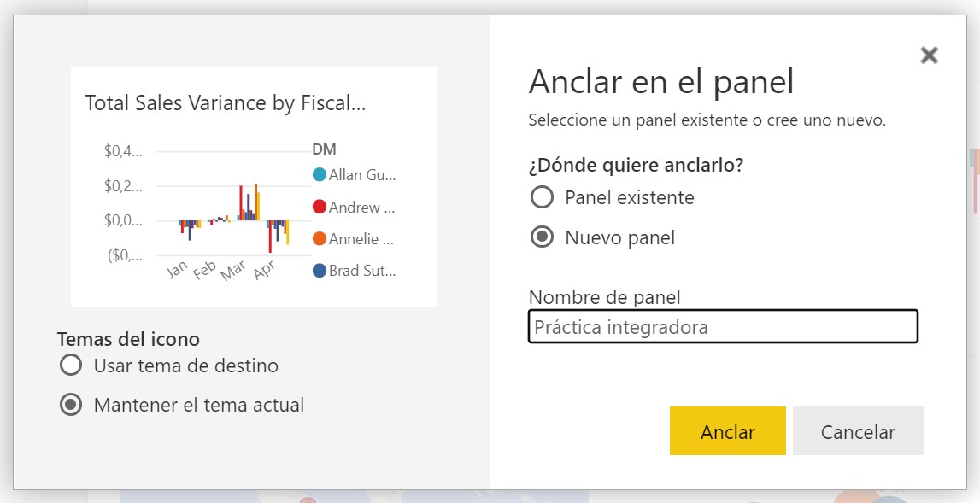
Task: Click the Mar bars in the chart preview
Action: (248, 202)
